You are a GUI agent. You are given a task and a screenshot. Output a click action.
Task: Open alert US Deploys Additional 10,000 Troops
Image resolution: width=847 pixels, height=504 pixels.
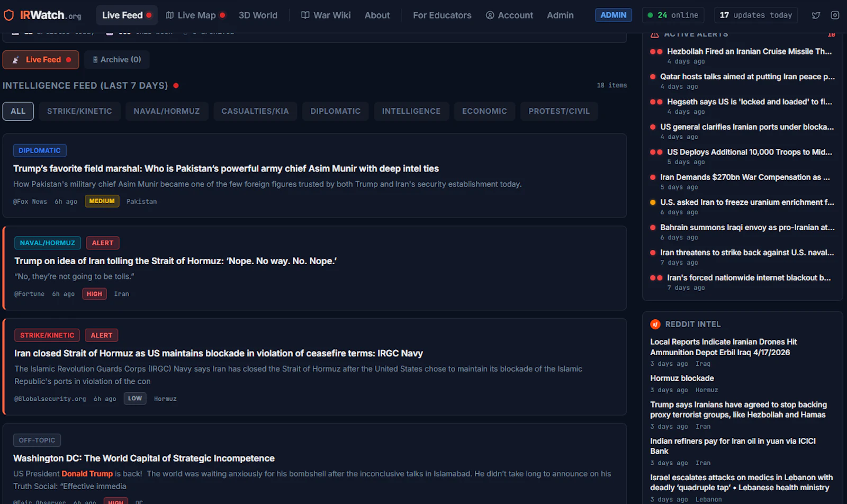coord(750,152)
